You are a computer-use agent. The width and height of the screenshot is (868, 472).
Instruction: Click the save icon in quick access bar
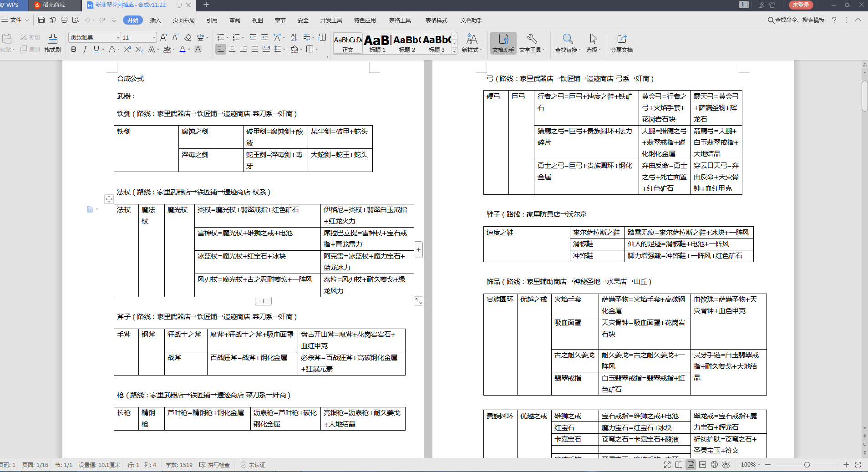coord(41,20)
